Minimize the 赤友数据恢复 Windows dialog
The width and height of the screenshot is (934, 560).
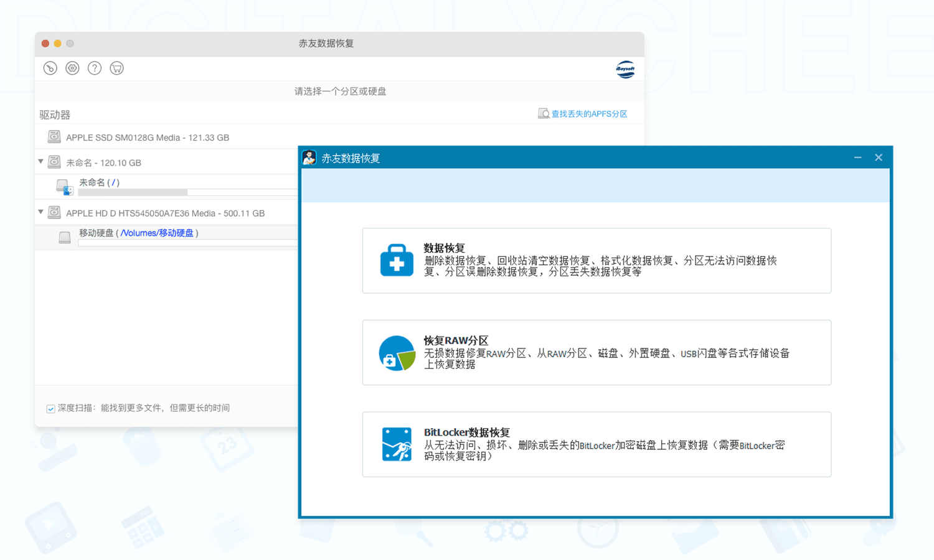pyautogui.click(x=857, y=158)
